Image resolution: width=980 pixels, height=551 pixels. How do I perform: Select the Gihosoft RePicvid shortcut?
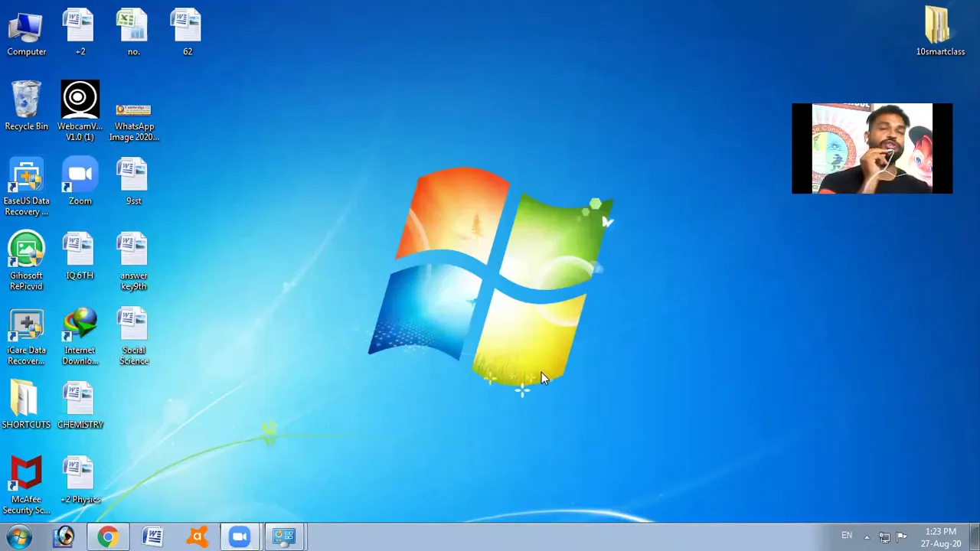click(26, 262)
